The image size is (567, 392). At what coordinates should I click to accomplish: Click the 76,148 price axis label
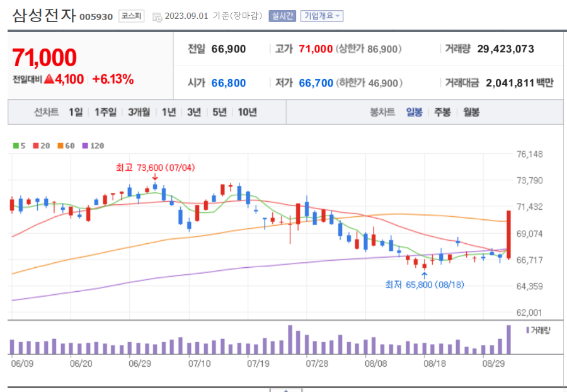[x=529, y=154]
